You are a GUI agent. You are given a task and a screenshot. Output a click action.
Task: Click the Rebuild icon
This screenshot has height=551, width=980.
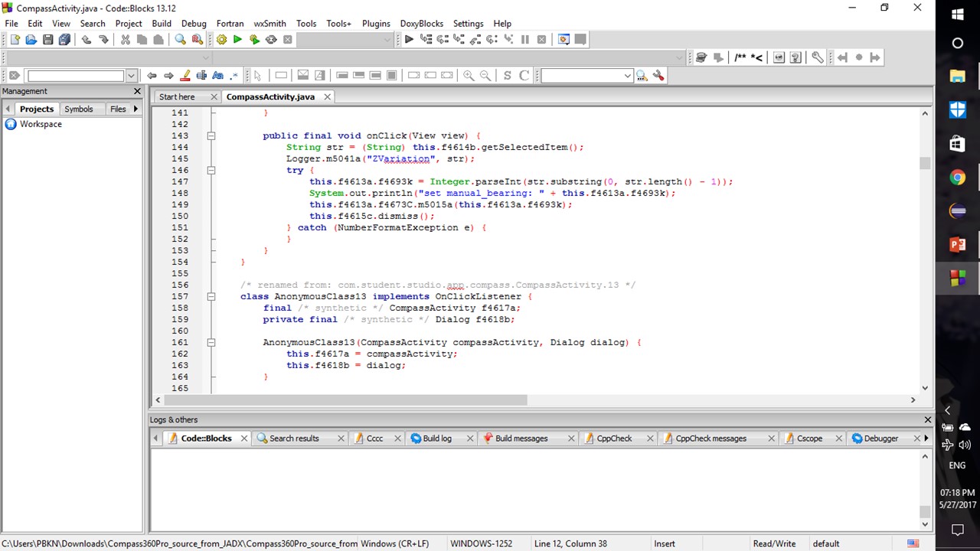[x=271, y=40]
